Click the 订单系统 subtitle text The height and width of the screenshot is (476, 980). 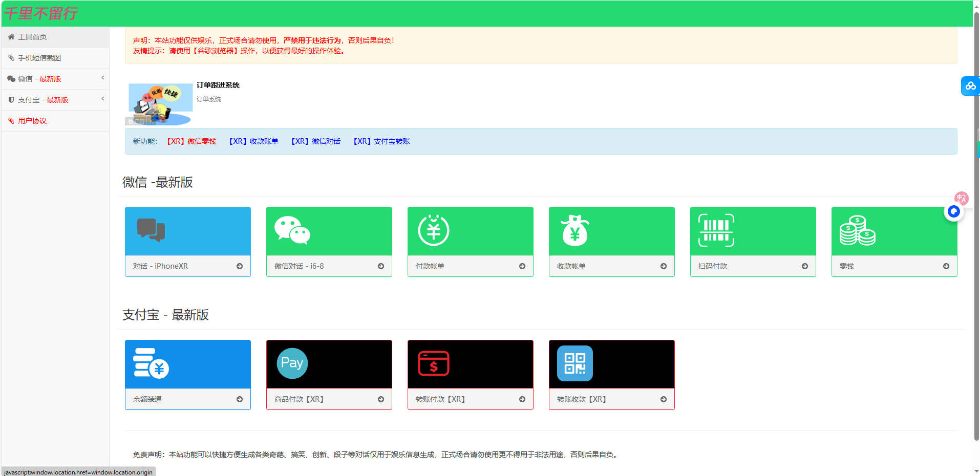click(209, 99)
